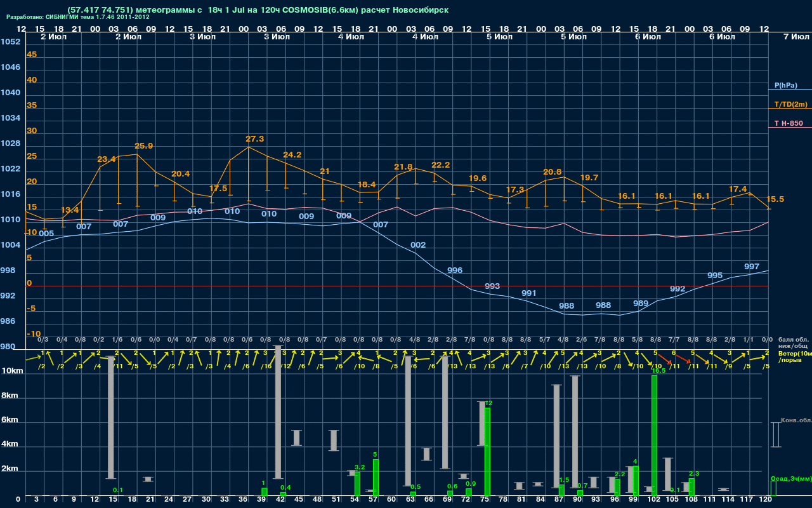Click the pressure value 995

(715, 276)
